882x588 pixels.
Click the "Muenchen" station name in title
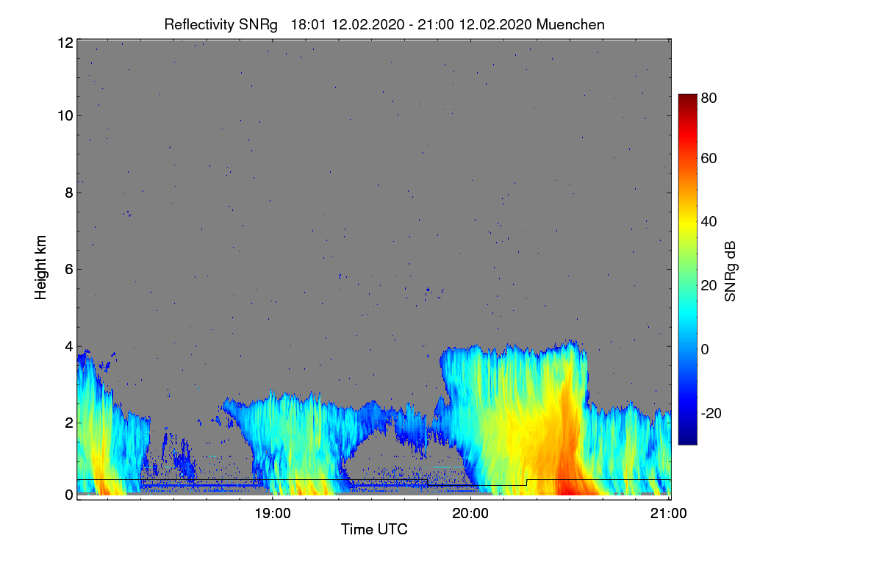[x=570, y=24]
